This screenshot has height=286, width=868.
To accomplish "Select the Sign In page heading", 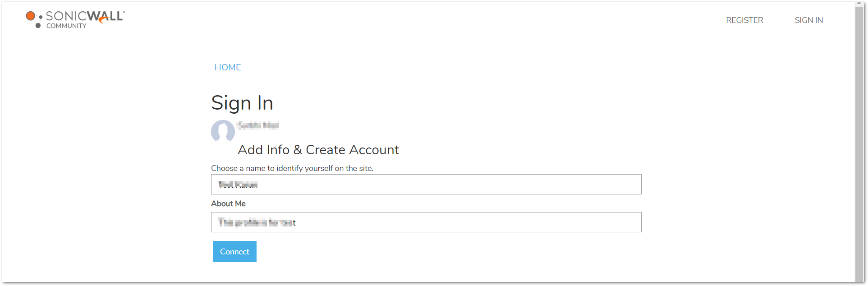I will coord(242,103).
